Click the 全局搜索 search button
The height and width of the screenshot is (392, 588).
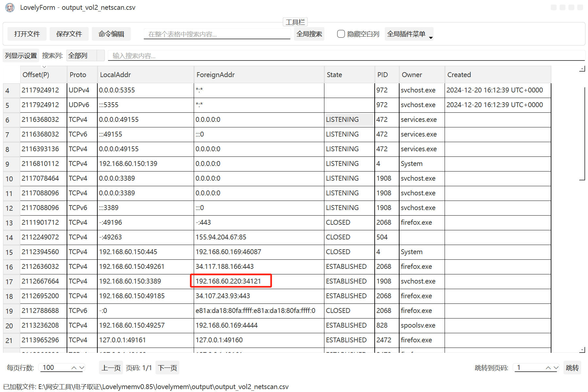click(308, 34)
